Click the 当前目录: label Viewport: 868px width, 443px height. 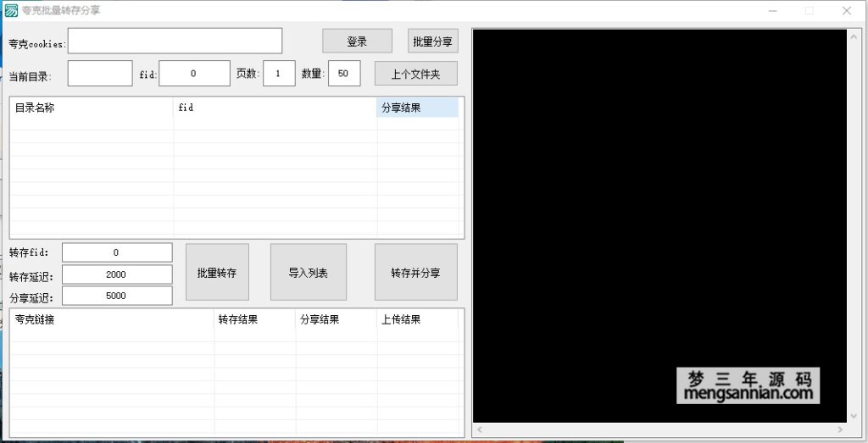point(31,77)
